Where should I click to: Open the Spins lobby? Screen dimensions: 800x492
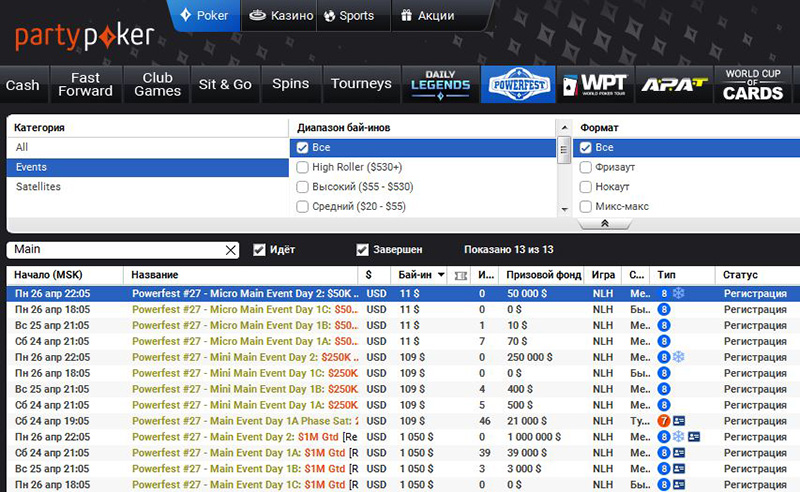point(291,85)
